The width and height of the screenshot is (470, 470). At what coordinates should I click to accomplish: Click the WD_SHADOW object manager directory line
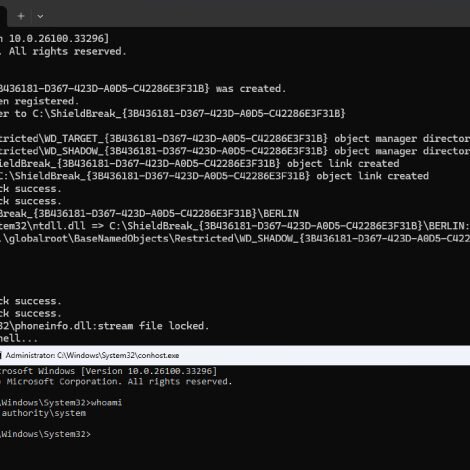click(235, 151)
